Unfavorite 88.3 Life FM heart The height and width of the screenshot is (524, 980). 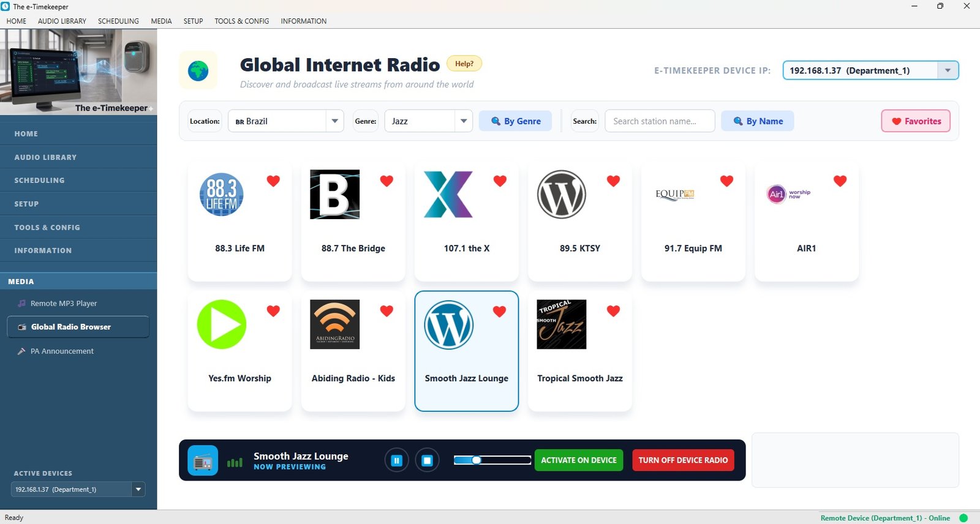click(273, 181)
